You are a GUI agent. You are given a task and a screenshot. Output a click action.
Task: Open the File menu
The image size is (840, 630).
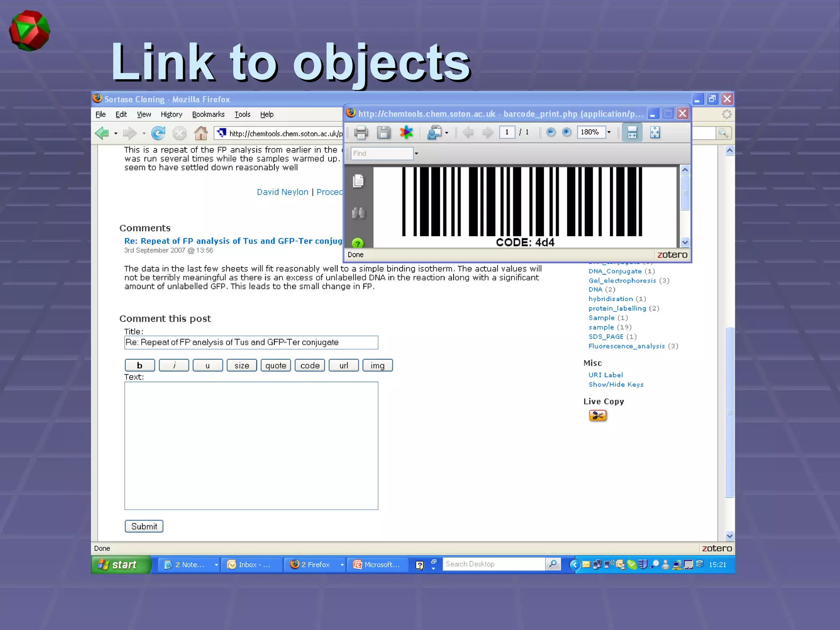coord(100,114)
